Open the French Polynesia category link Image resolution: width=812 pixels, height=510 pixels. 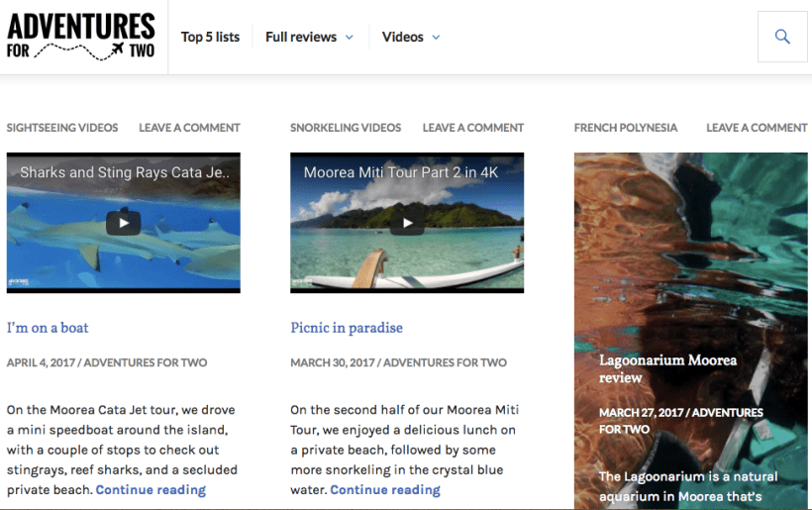(626, 128)
